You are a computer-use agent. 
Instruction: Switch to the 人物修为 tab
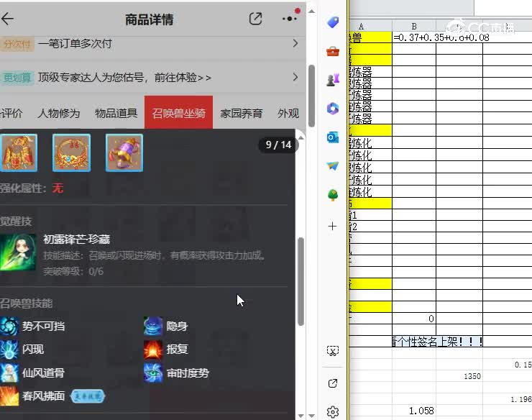59,113
